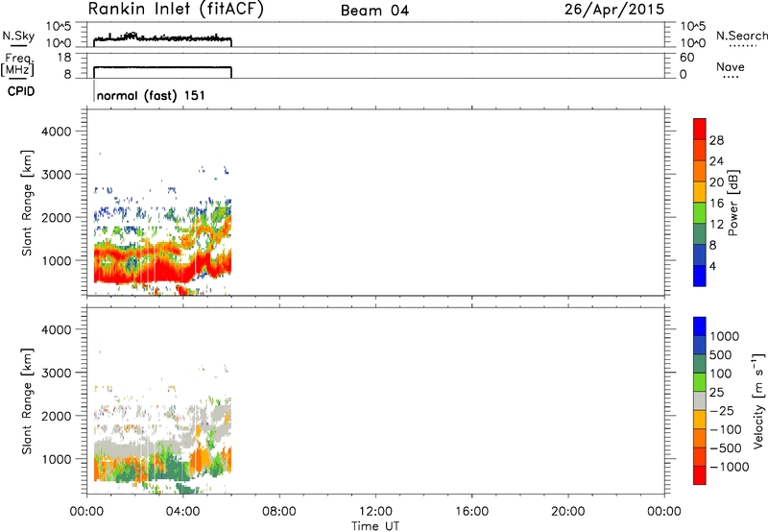Click the "04:00" time axis label
This screenshot has height=532, width=768.
pos(182,512)
